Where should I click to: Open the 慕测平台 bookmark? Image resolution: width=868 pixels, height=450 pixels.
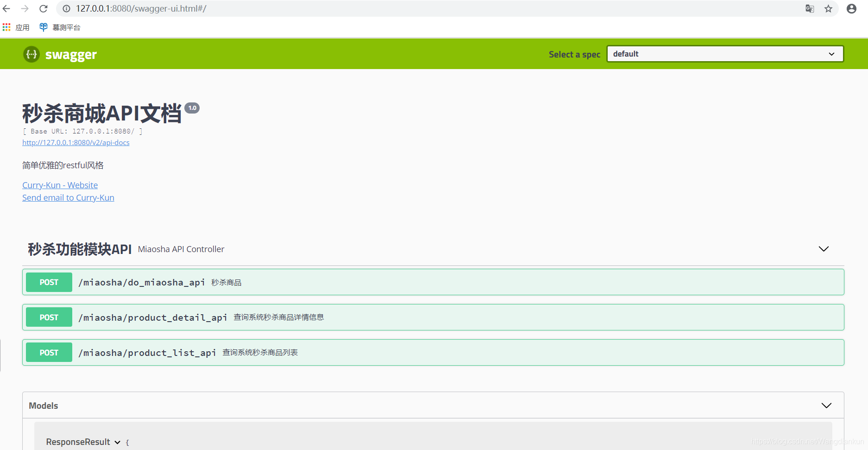[x=60, y=27]
